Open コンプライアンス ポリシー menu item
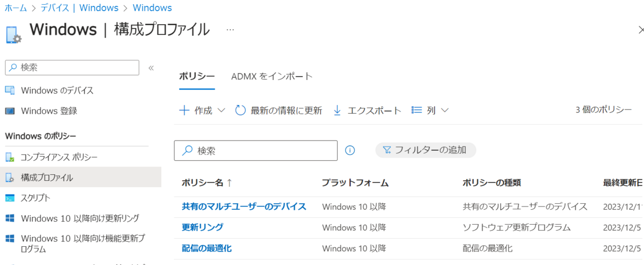 pos(59,157)
